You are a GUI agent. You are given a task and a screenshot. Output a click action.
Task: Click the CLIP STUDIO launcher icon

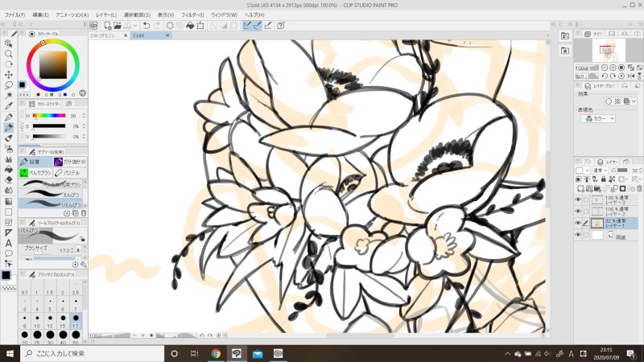93,26
